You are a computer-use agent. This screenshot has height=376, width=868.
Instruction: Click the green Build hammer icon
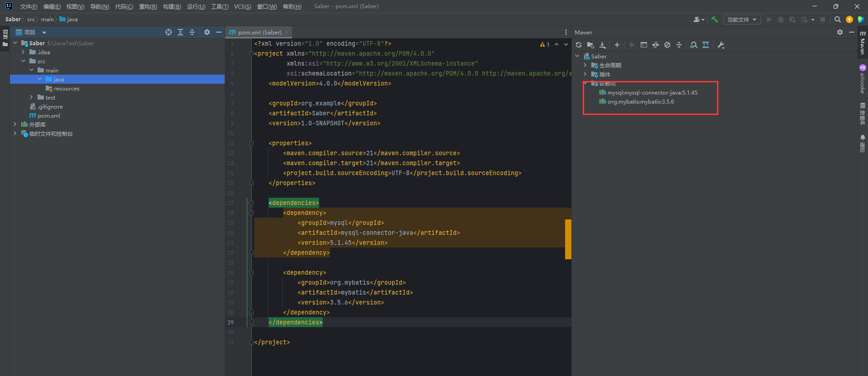(715, 19)
